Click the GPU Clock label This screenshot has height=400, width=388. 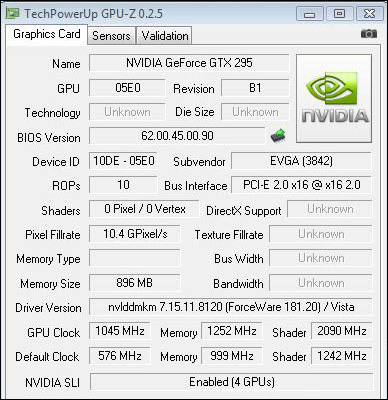pyautogui.click(x=54, y=332)
